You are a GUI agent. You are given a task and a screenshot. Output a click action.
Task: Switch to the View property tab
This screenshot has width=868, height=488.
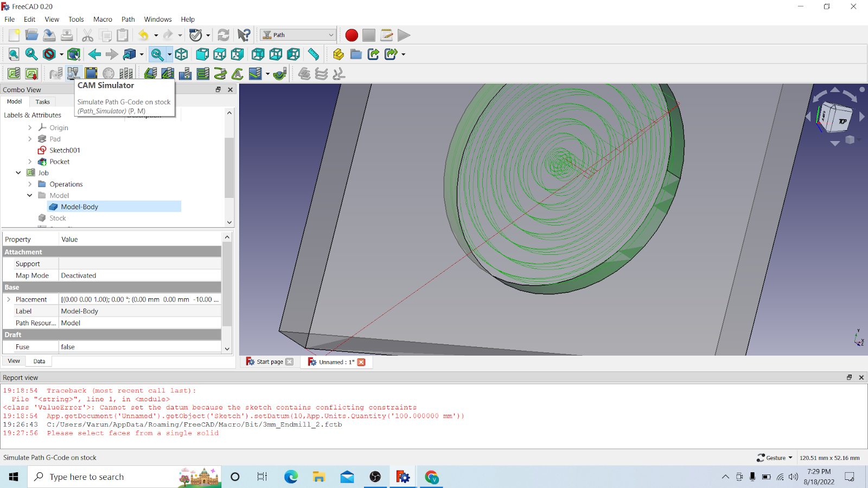point(14,361)
